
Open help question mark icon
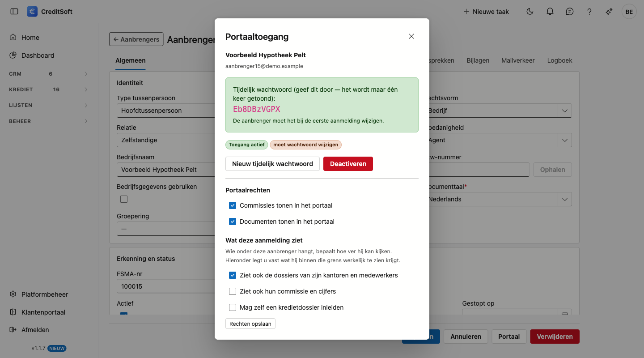[x=589, y=12]
